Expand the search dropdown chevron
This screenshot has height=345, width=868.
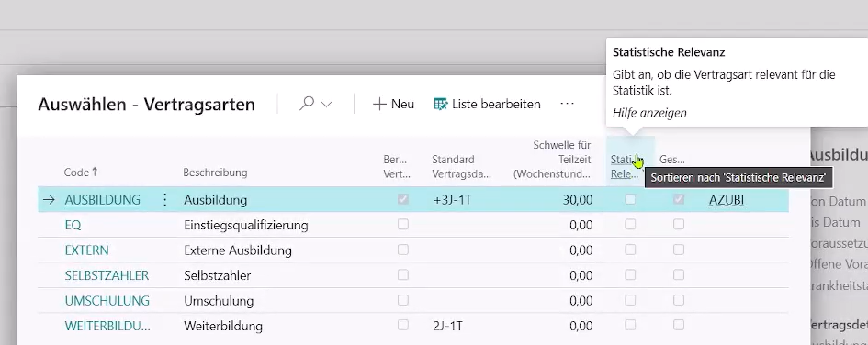pyautogui.click(x=327, y=104)
